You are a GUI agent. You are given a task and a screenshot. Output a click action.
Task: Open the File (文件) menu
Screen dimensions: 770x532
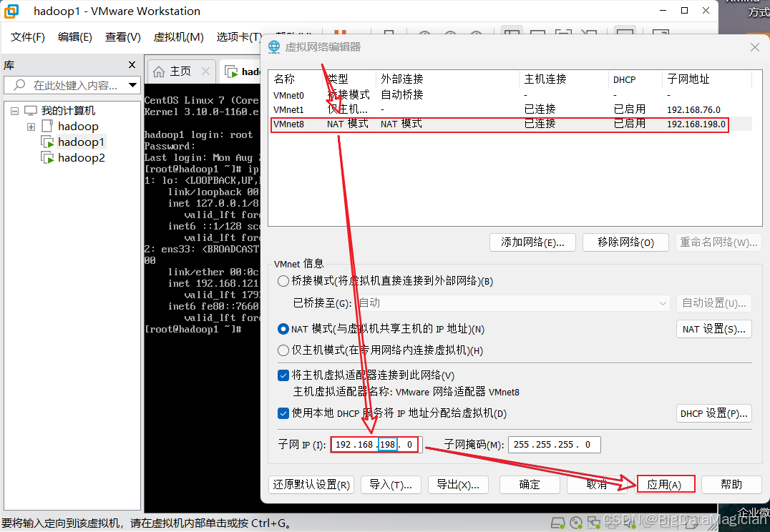point(27,37)
